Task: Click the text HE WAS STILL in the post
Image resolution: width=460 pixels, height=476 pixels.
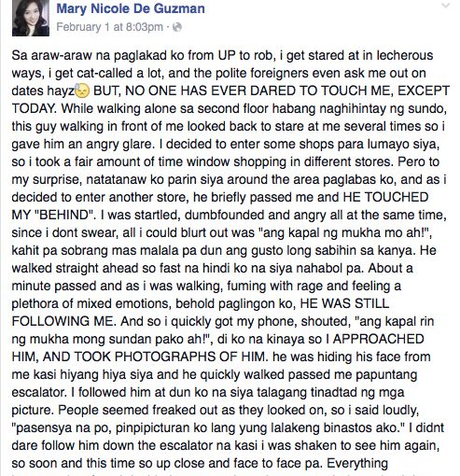Action: tap(344, 303)
